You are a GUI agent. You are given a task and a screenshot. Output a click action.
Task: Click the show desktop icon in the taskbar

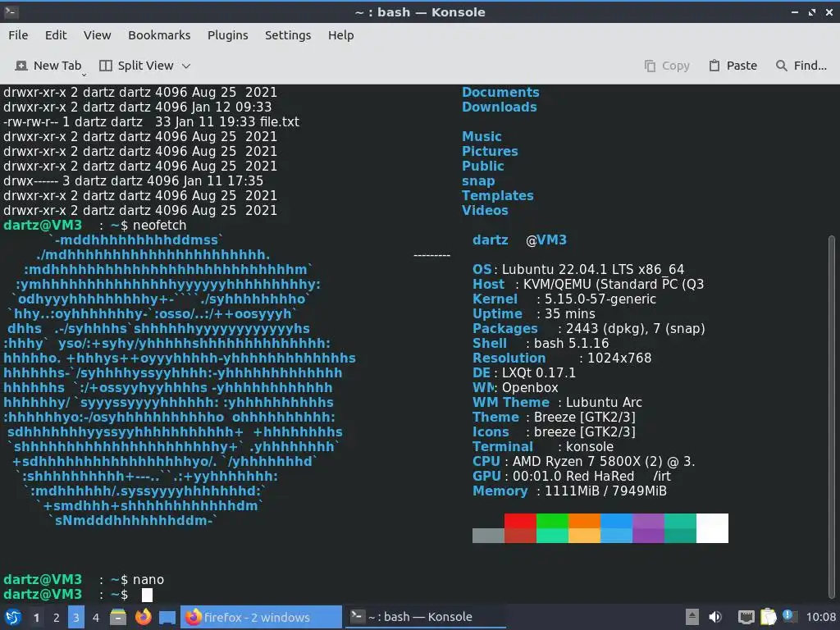click(x=167, y=617)
